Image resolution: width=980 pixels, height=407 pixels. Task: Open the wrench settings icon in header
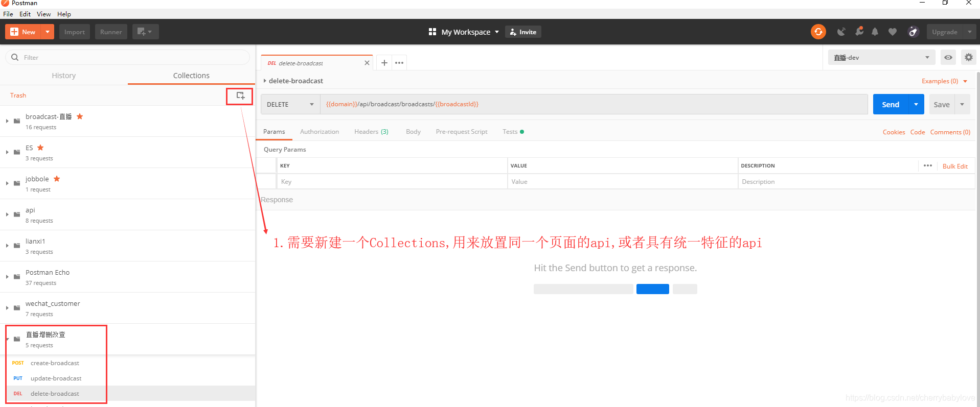859,32
